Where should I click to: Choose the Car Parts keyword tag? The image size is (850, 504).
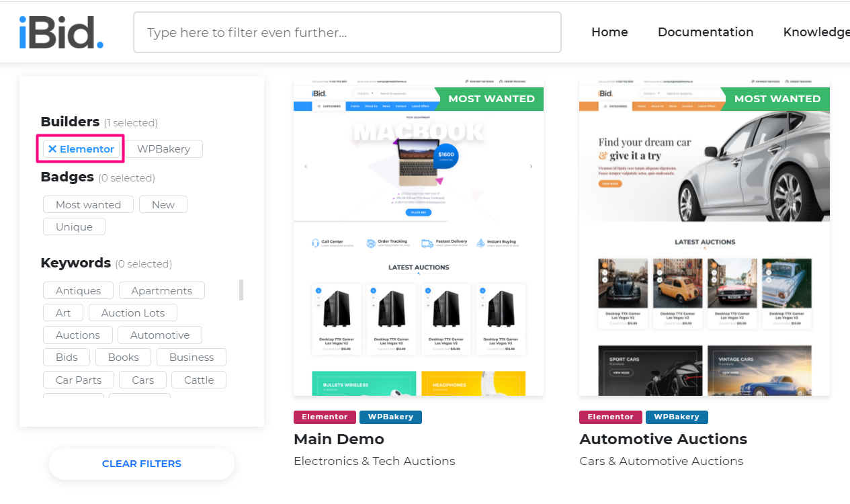pos(78,380)
